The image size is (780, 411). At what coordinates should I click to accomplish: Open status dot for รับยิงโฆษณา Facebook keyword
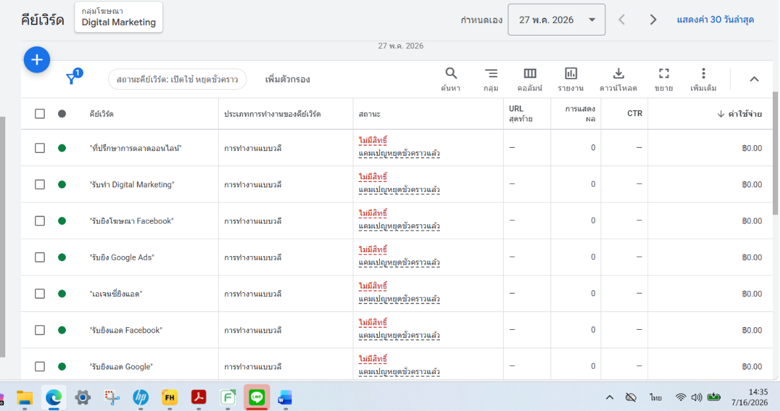tap(62, 221)
